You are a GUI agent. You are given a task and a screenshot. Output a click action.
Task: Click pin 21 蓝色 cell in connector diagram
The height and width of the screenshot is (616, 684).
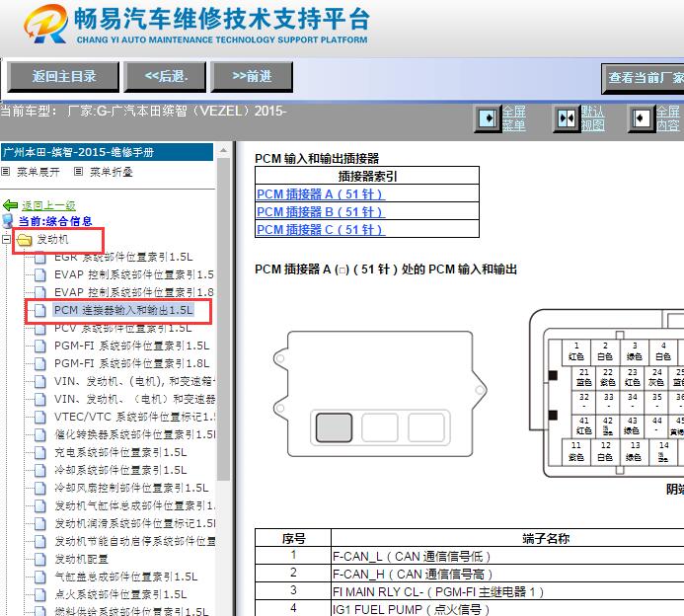pyautogui.click(x=583, y=377)
